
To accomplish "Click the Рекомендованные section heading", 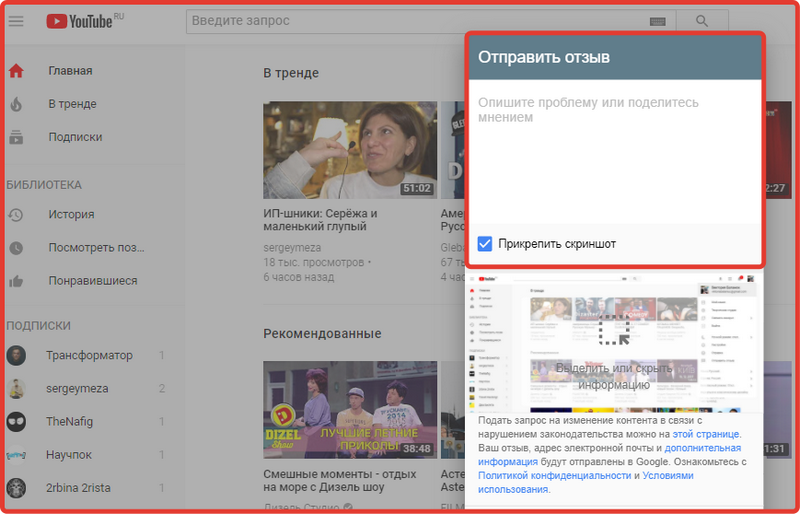I will (322, 333).
